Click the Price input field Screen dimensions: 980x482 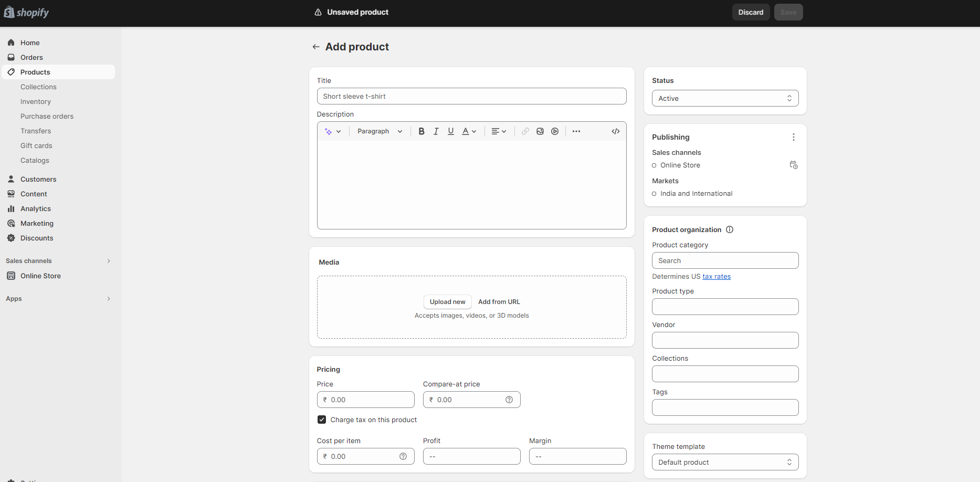[365, 400]
